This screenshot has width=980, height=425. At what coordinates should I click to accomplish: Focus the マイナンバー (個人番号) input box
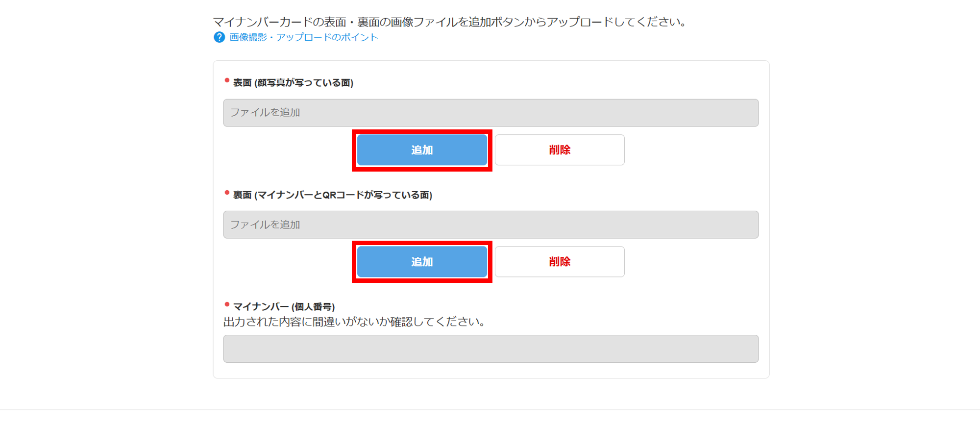point(490,349)
